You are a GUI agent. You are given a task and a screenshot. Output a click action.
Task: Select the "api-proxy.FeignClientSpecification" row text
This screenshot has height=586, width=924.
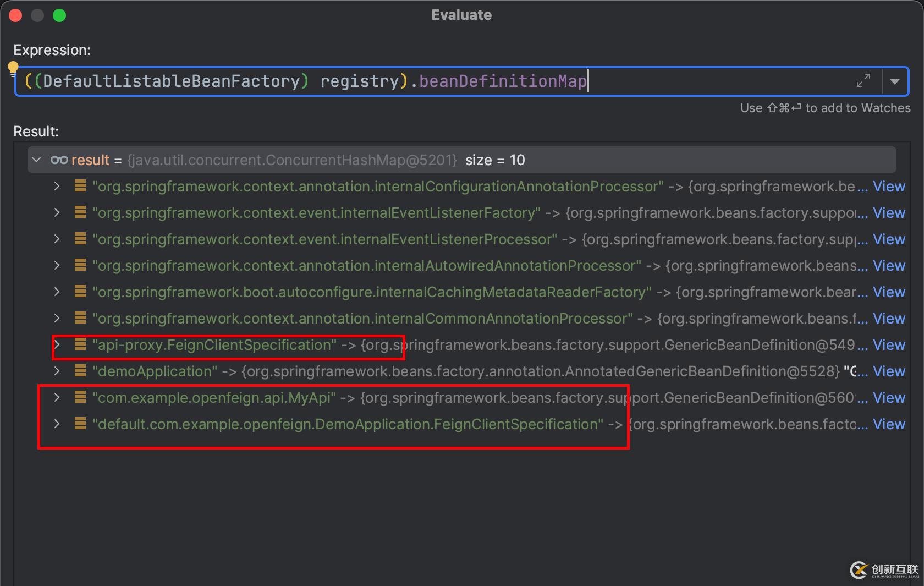tap(215, 345)
